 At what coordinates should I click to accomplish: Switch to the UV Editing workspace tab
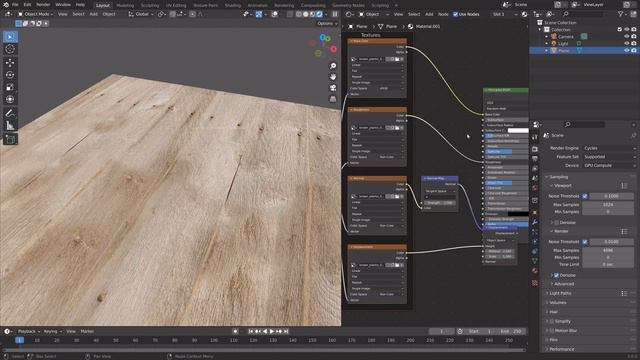coord(176,5)
